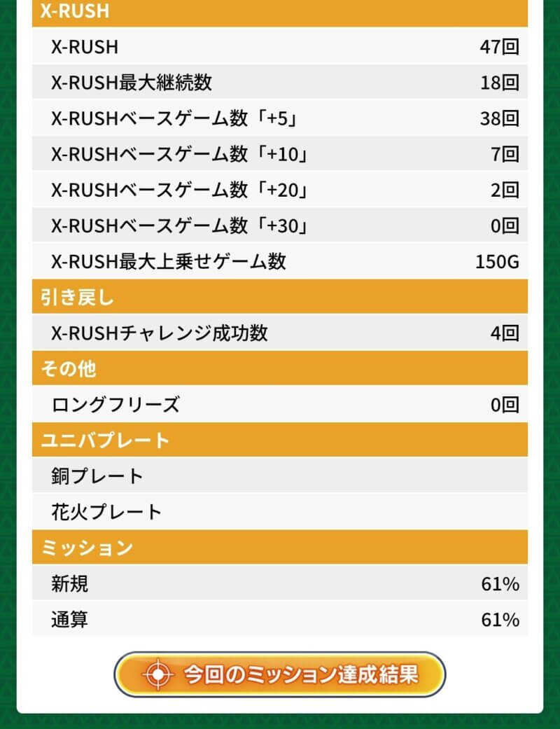Tap the ユニバプレート section header
The image size is (560, 729).
click(x=280, y=440)
